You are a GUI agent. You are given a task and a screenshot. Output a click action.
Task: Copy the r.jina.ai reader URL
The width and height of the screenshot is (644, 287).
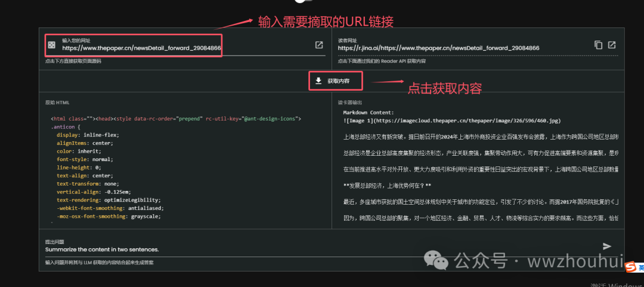click(598, 45)
